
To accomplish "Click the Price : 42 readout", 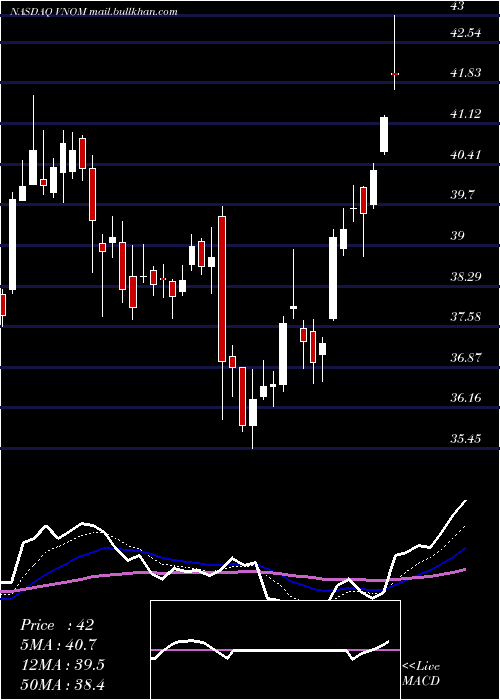I will [57, 625].
